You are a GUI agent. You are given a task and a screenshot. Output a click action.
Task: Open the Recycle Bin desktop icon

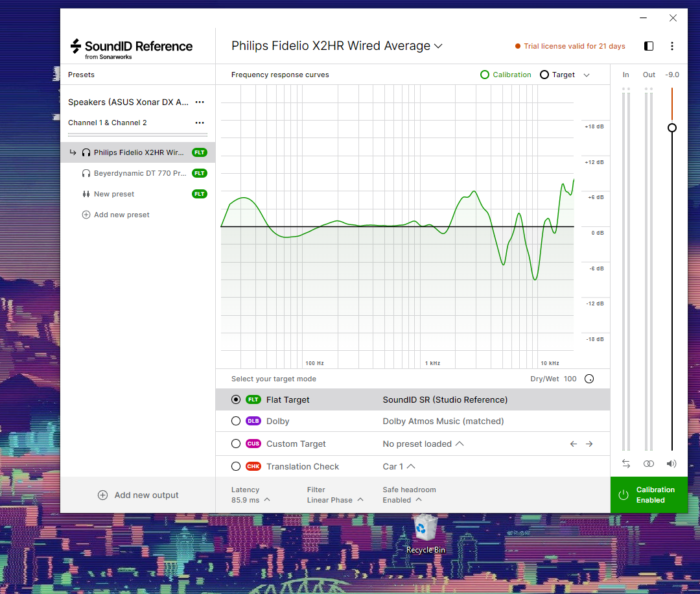click(x=425, y=534)
